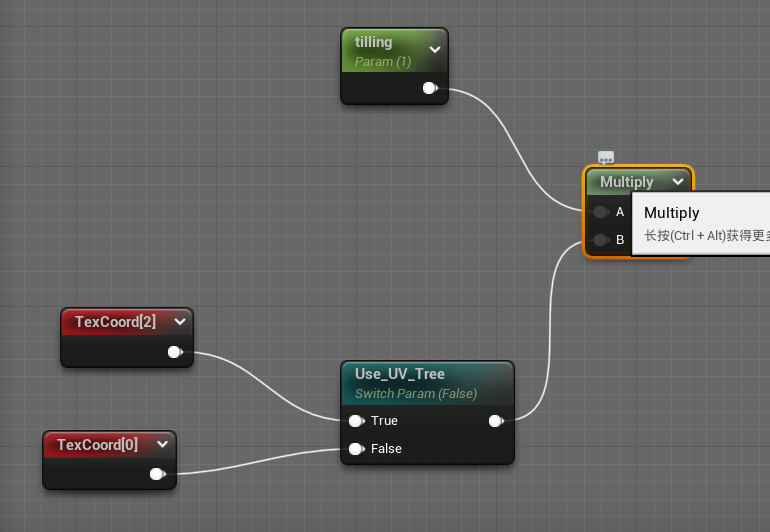
Task: Toggle the TexCoord[2] node chevron
Action: 180,322
